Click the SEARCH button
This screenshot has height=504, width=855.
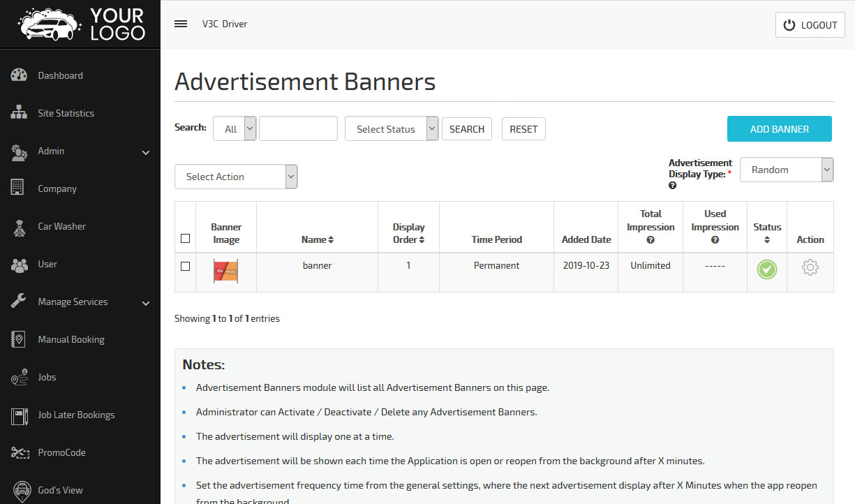pos(467,129)
